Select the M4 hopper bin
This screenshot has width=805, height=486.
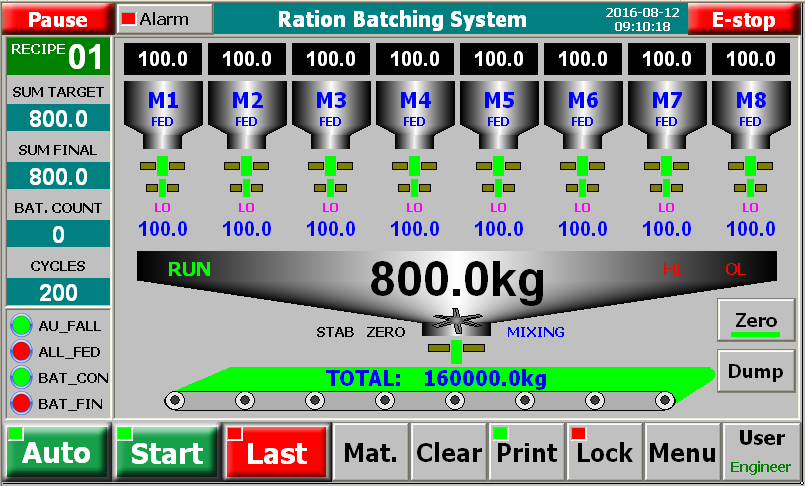click(415, 110)
